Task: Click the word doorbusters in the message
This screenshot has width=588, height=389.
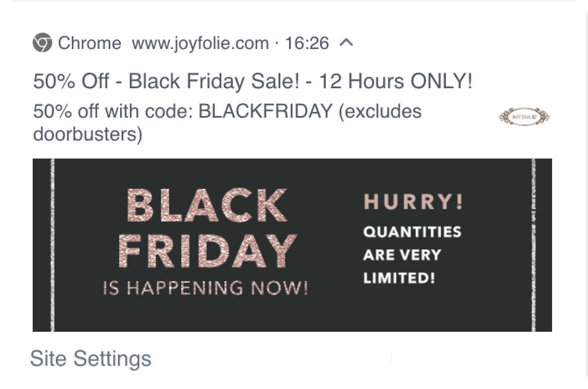Action: click(87, 134)
